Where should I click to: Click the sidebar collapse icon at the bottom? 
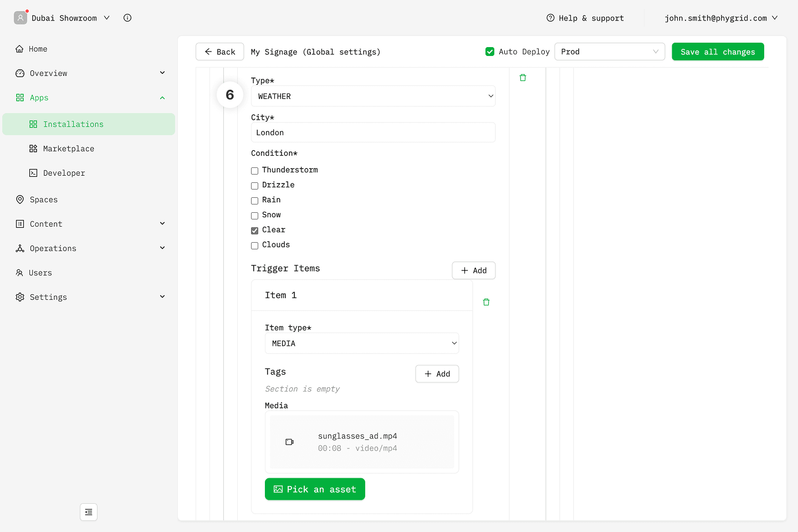[x=89, y=512]
